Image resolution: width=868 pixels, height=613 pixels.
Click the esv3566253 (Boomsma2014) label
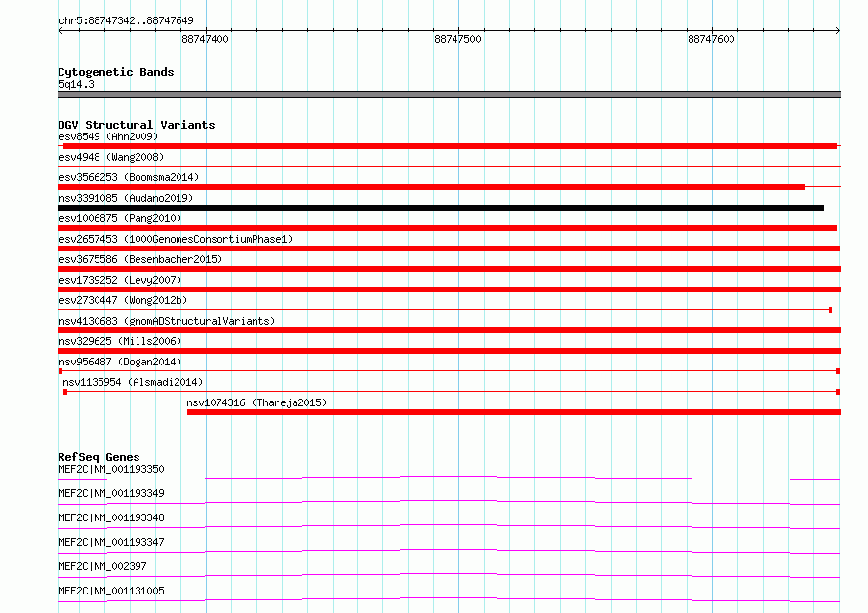(129, 177)
